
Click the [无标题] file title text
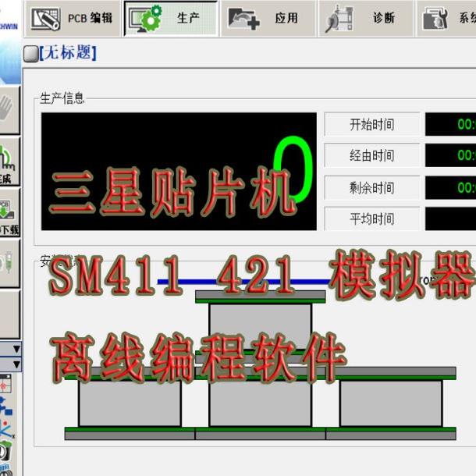pyautogui.click(x=68, y=52)
